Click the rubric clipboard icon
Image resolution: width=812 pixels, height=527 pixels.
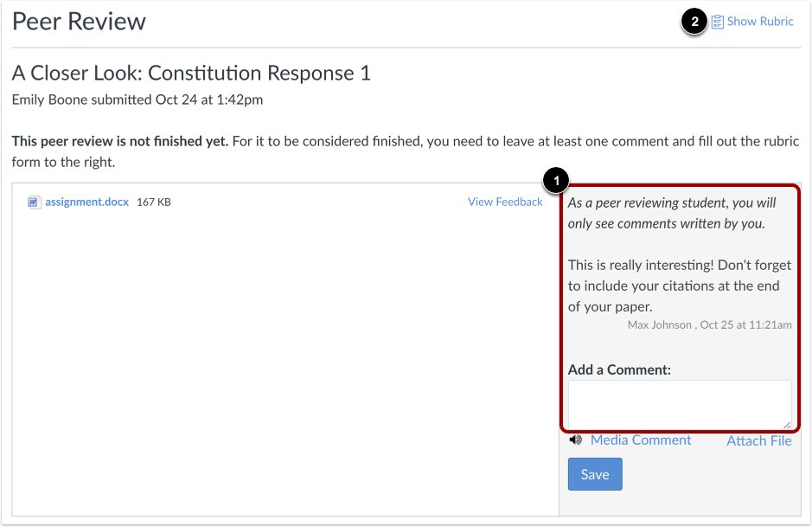(x=717, y=22)
